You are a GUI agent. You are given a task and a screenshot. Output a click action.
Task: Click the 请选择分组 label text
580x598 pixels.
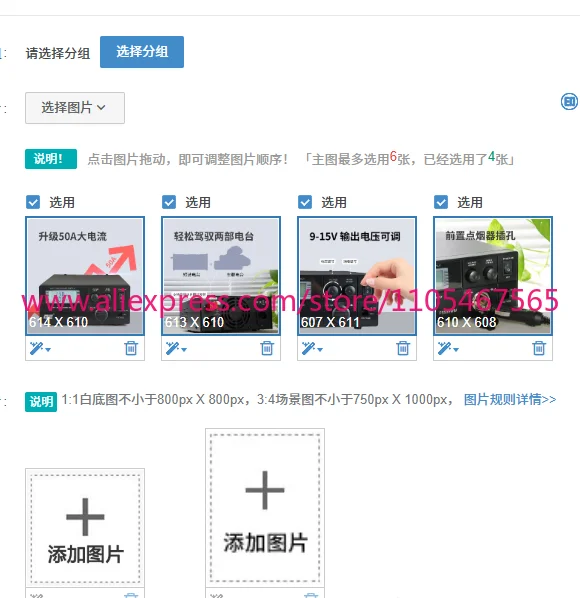tap(58, 53)
